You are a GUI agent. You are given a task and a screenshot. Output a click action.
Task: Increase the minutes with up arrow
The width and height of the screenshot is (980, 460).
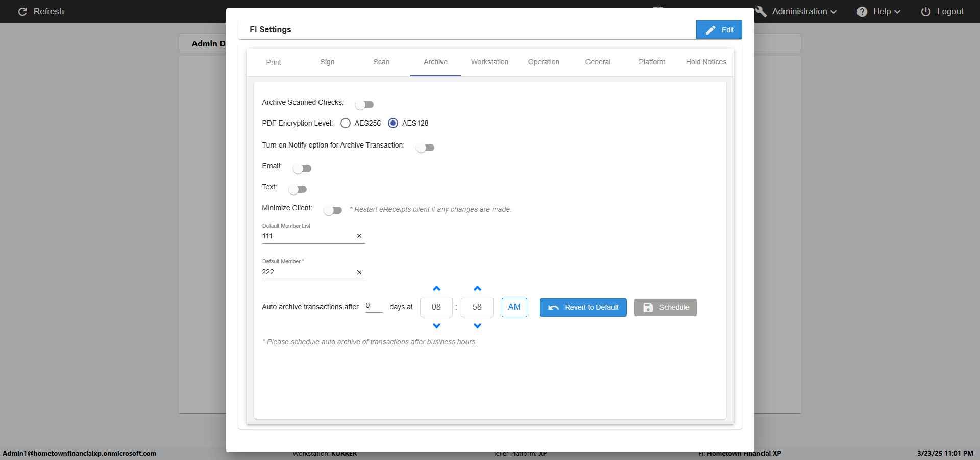477,289
